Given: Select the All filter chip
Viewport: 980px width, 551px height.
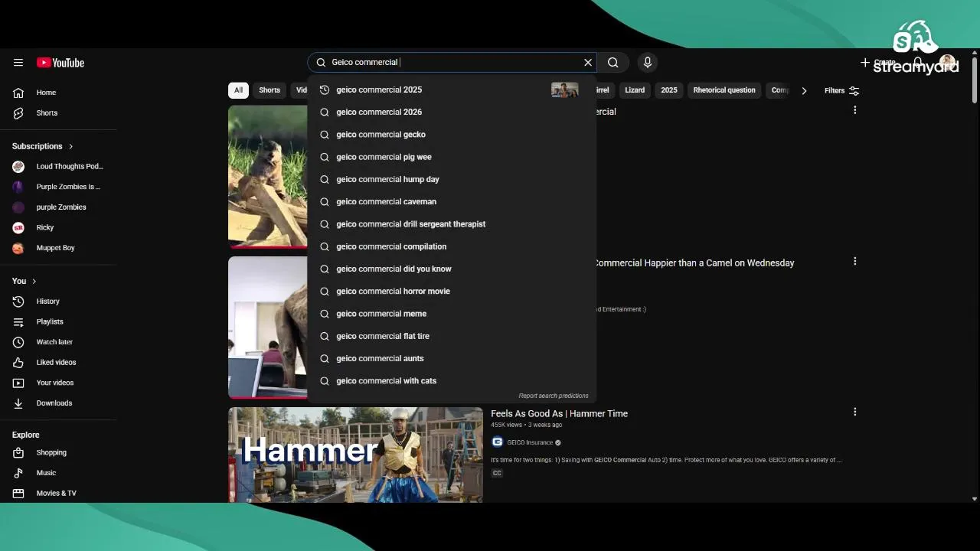Looking at the screenshot, I should 238,90.
